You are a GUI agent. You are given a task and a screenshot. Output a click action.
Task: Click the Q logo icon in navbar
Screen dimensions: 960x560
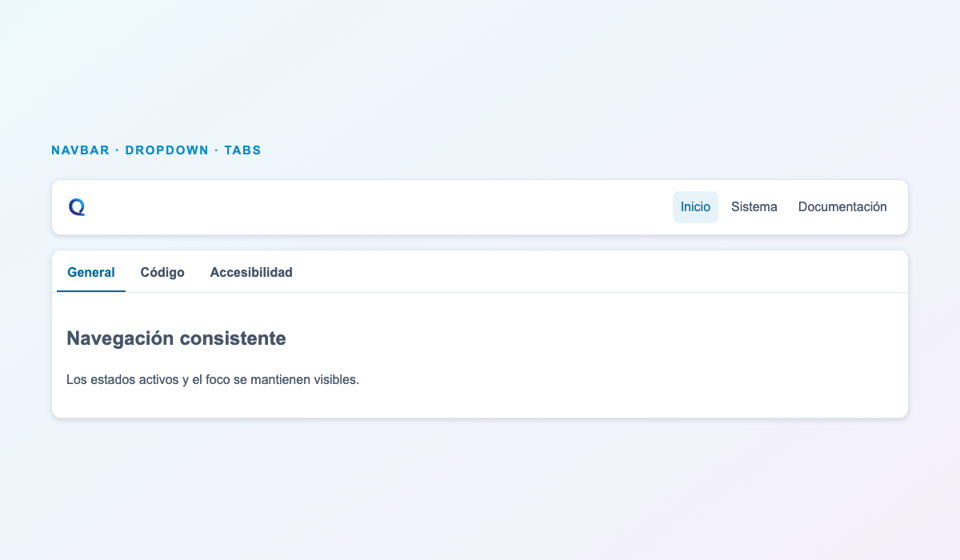tap(77, 207)
